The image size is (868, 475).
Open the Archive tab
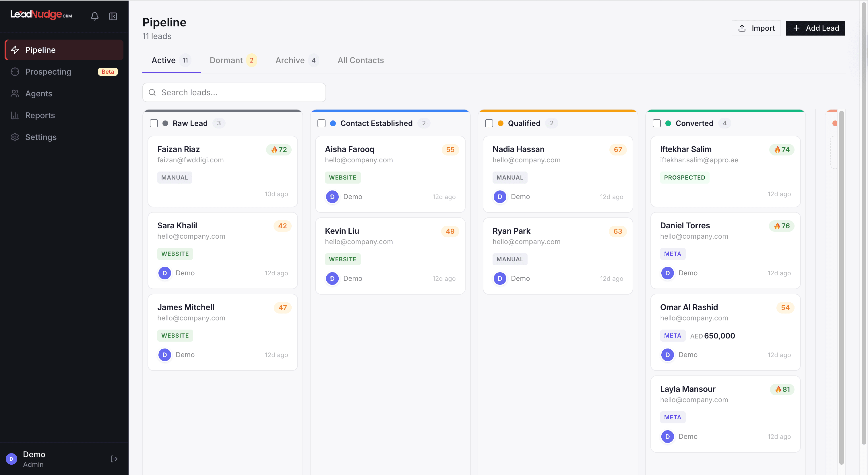[x=297, y=60]
